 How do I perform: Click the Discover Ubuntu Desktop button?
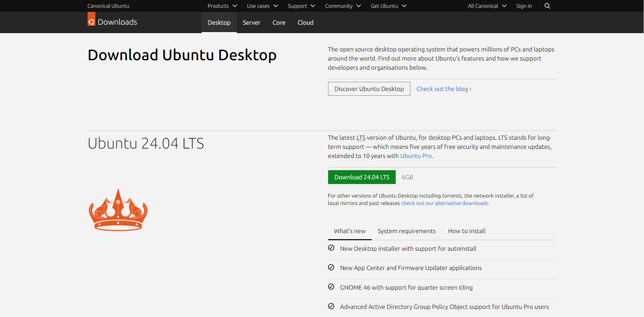[x=369, y=89]
